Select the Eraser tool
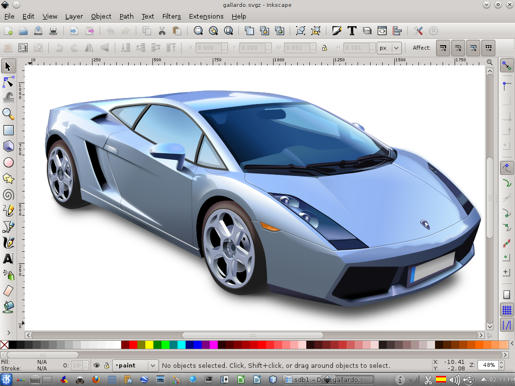 (x=8, y=291)
